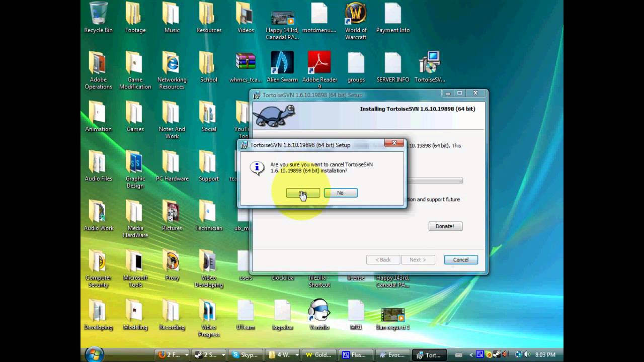Click the 8:03 PM system clock

point(545,355)
